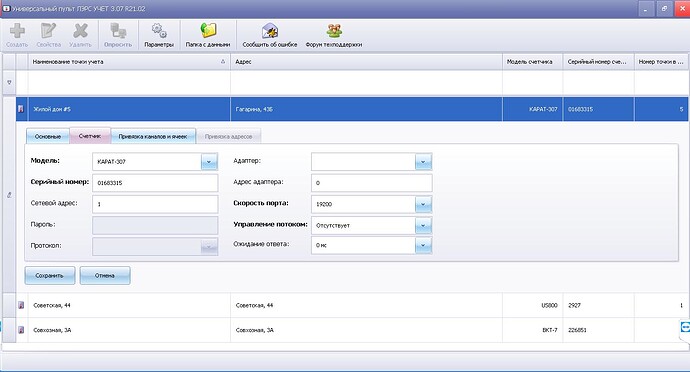Viewport: 690px width, 372px height.
Task: Switch to the Основные tab
Action: tap(48, 136)
